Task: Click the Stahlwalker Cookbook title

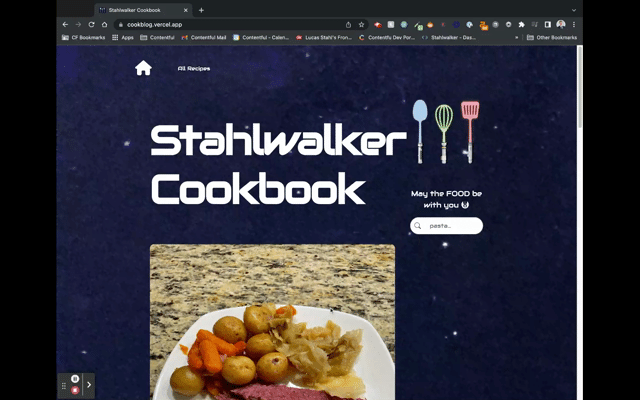Action: click(278, 164)
